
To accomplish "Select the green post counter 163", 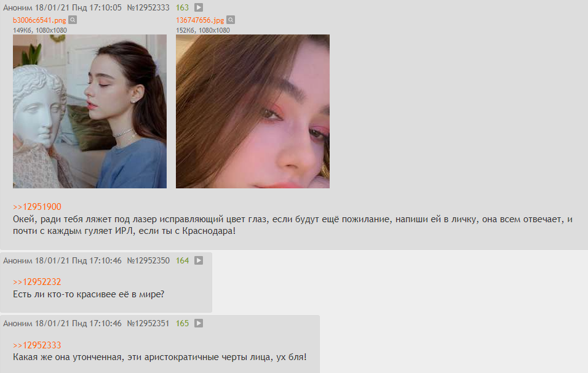I will point(182,7).
